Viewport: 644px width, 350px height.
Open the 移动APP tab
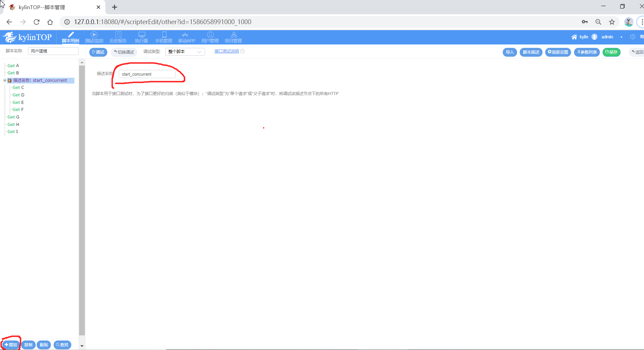click(x=187, y=37)
